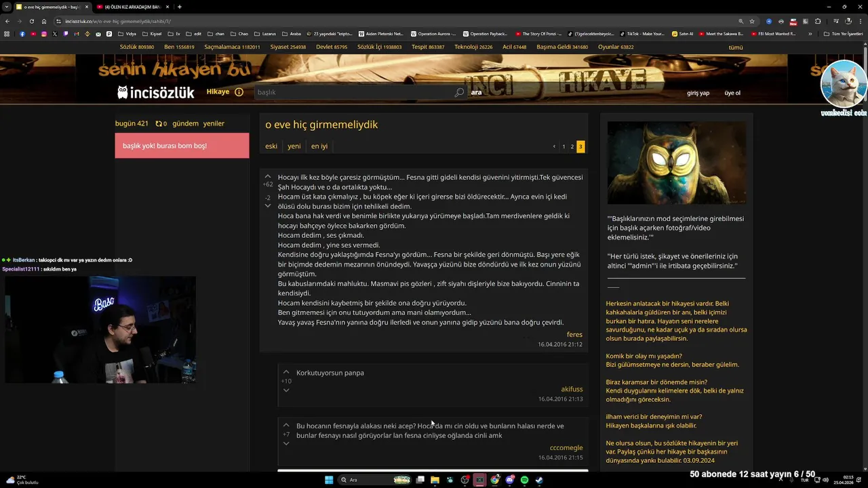
Task: Open the Siyaset channel
Action: [288, 47]
